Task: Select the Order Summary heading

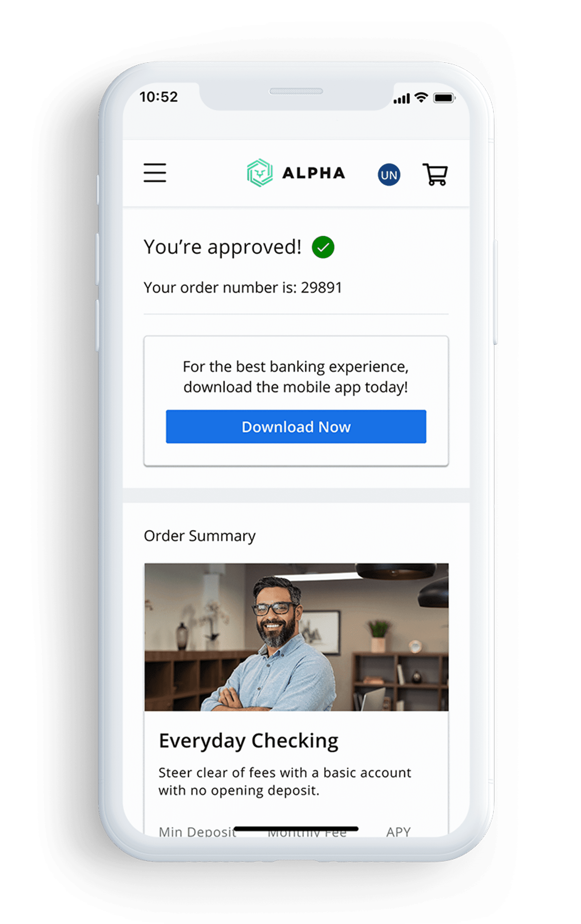Action: [200, 536]
